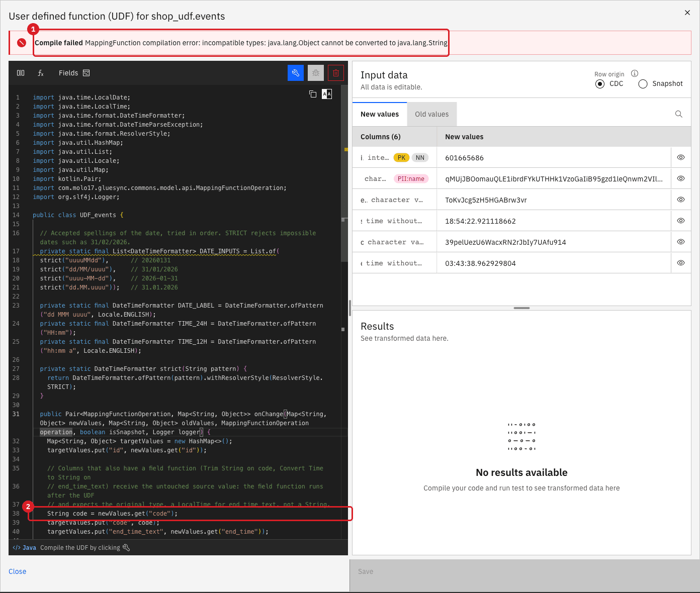Click code line 38 String code assignment
Screen dimensions: 700x593
(x=113, y=514)
